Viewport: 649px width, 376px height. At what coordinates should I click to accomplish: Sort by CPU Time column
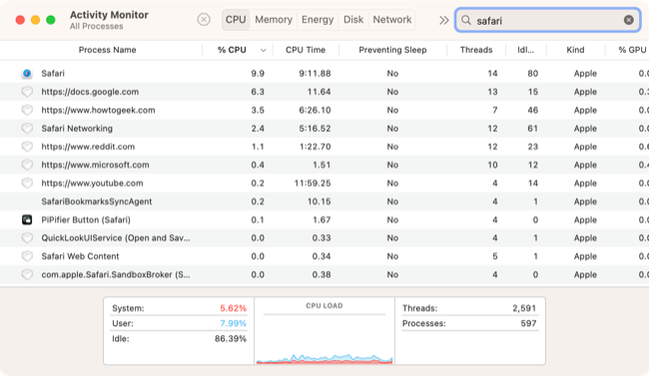305,50
